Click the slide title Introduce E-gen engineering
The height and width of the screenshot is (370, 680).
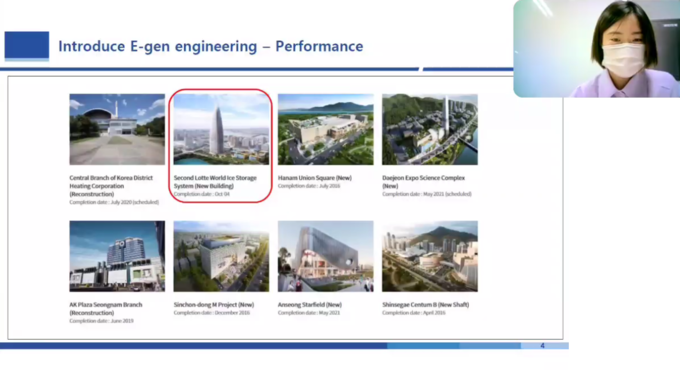(210, 46)
